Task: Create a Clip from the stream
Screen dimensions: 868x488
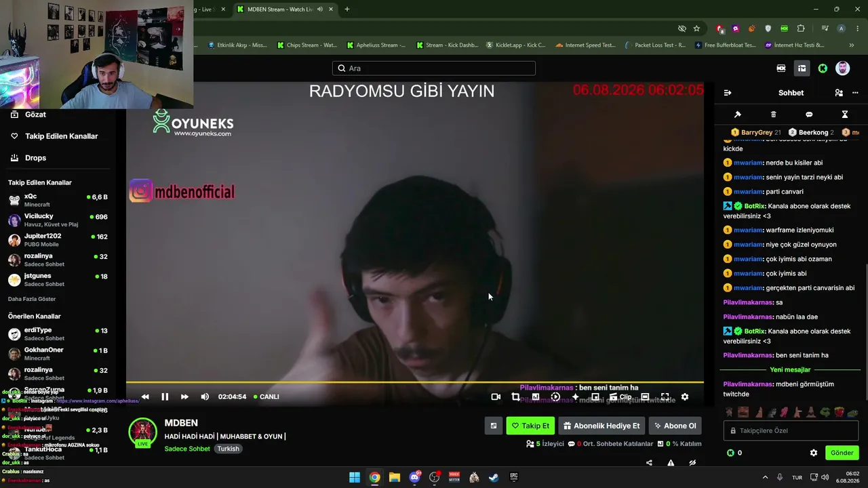Action: 620,396
